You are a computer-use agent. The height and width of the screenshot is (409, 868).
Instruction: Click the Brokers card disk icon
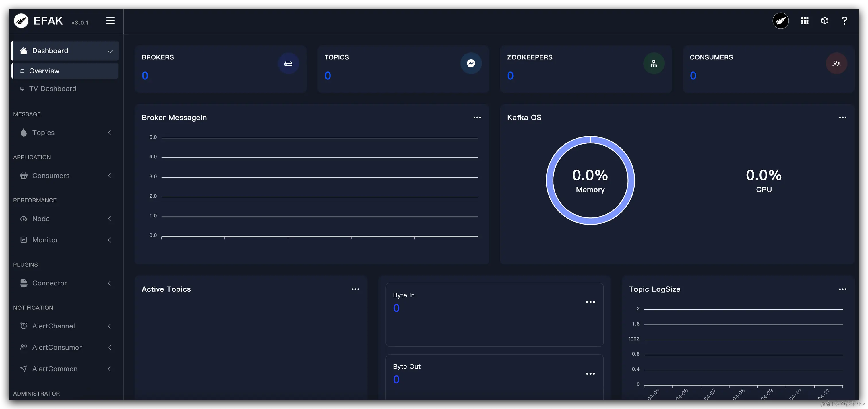[x=288, y=63]
